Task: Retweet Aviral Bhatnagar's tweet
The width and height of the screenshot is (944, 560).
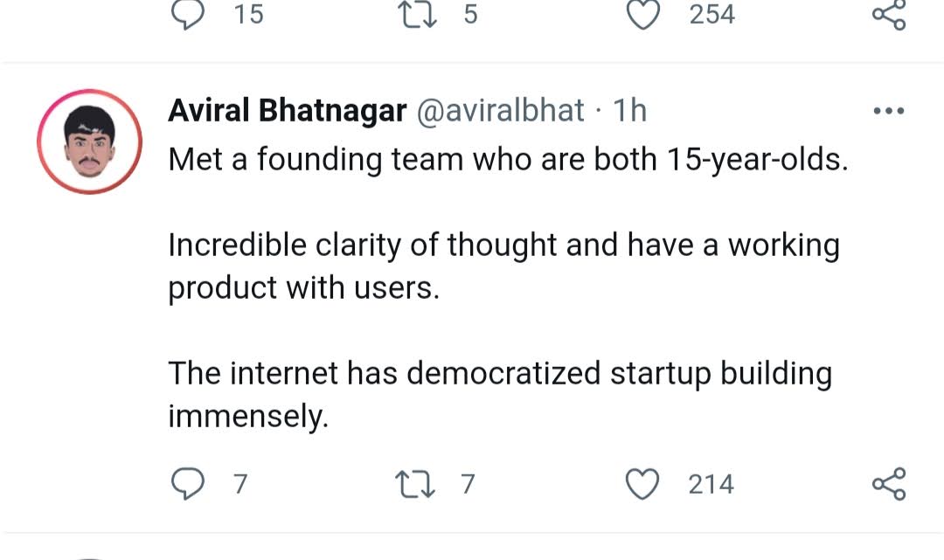Action: 415,484
